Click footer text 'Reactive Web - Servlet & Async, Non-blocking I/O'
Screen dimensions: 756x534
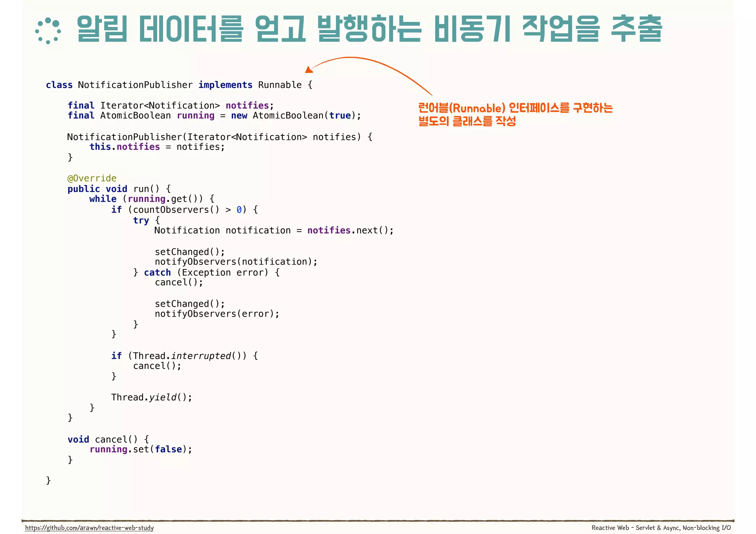(x=661, y=528)
